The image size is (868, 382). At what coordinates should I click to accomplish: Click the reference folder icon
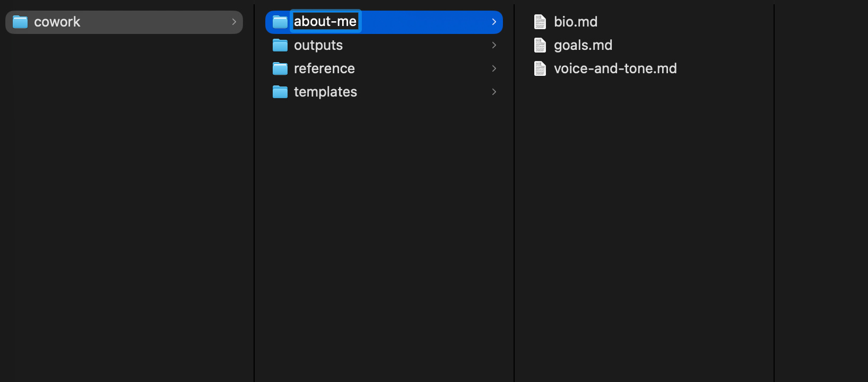280,68
